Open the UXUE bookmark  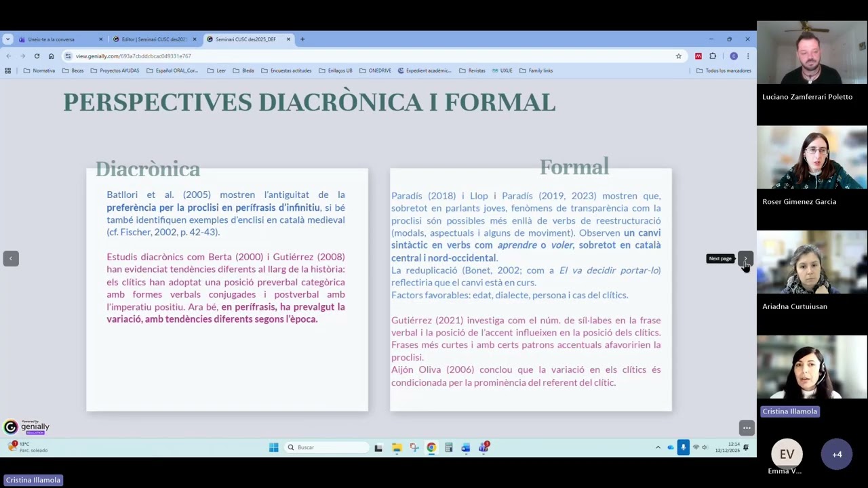(x=502, y=70)
